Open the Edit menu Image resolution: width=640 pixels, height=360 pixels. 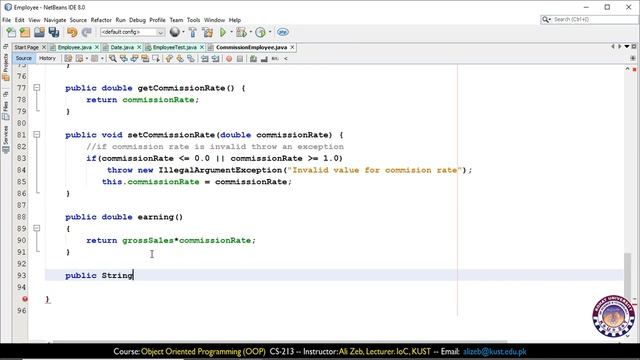(x=20, y=20)
